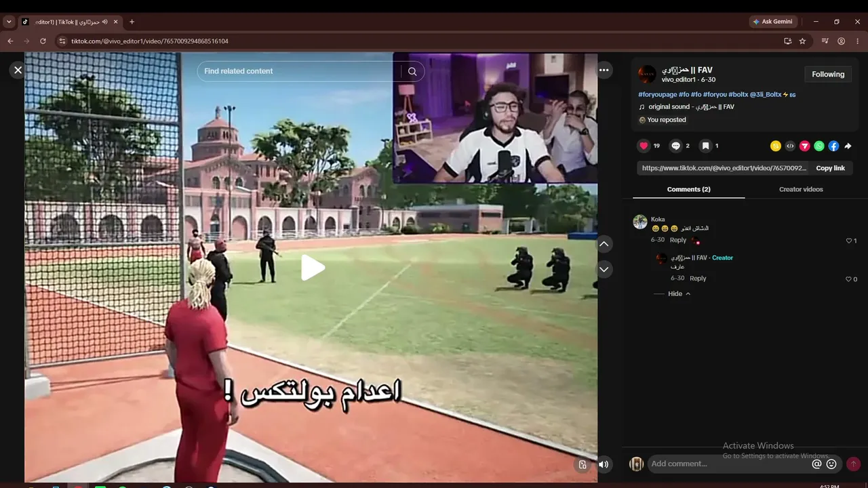This screenshot has width=868, height=488.
Task: Send to friends via the red paper-plane icon
Action: 805,146
